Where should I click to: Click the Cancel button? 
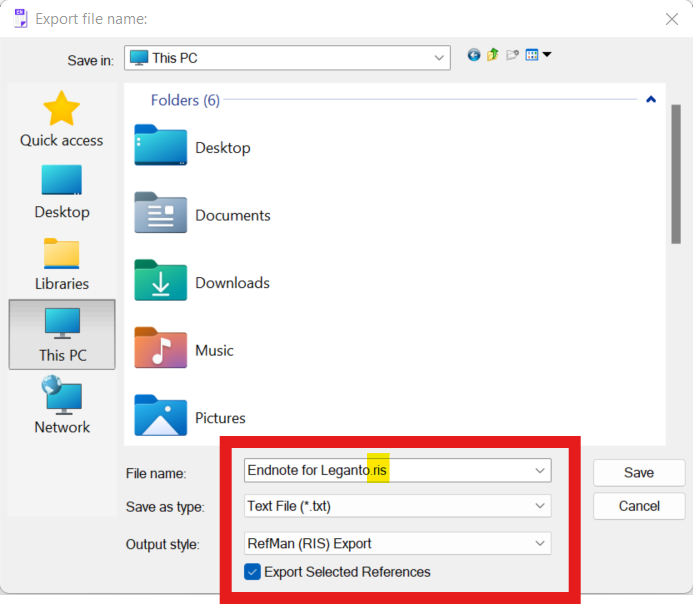(x=639, y=506)
